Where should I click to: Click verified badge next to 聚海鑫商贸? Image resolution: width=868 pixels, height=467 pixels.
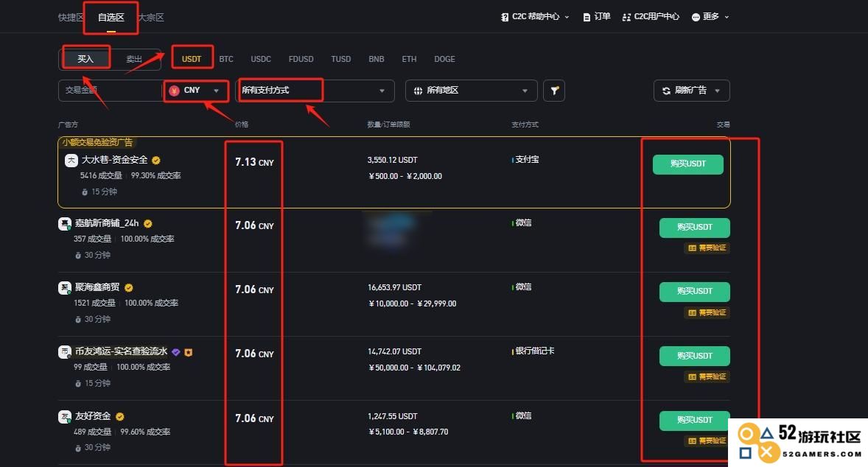(x=128, y=288)
